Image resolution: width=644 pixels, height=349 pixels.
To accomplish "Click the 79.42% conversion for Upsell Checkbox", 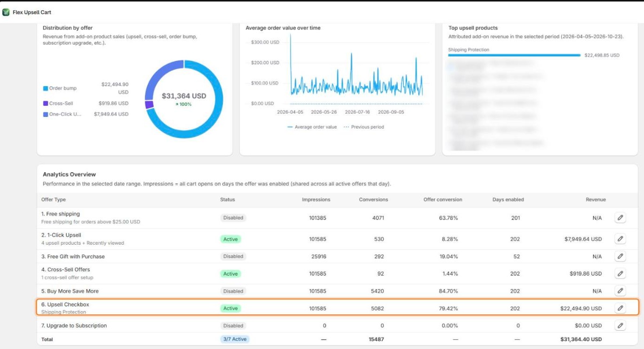I will pyautogui.click(x=448, y=308).
